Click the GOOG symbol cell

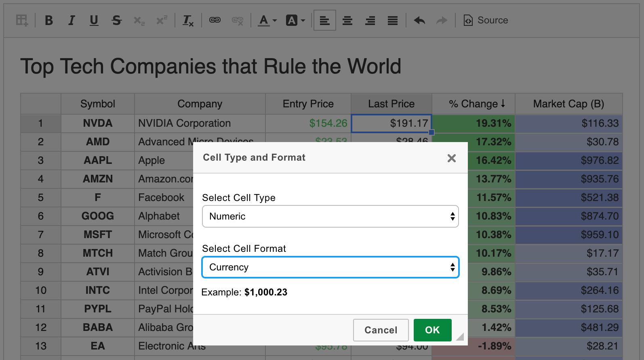(x=98, y=216)
